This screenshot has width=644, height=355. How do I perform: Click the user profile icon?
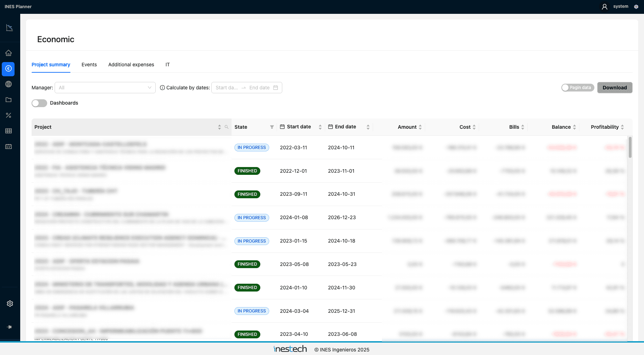(x=605, y=7)
